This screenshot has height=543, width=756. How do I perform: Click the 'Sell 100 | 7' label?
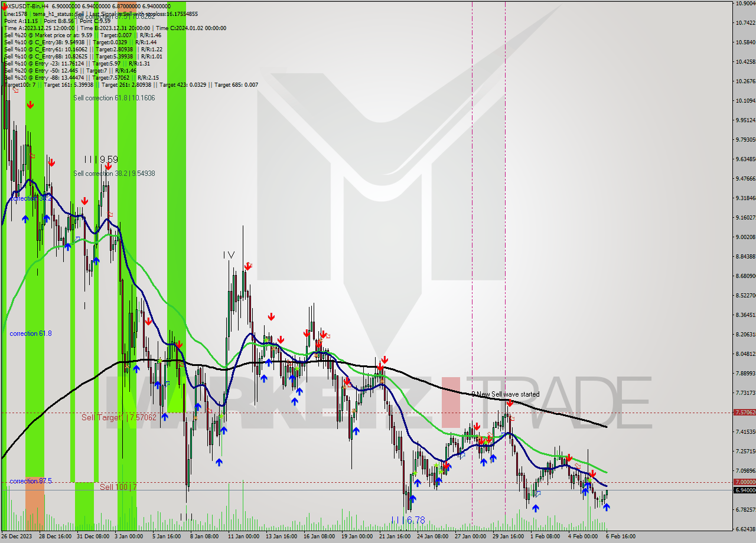tap(118, 487)
